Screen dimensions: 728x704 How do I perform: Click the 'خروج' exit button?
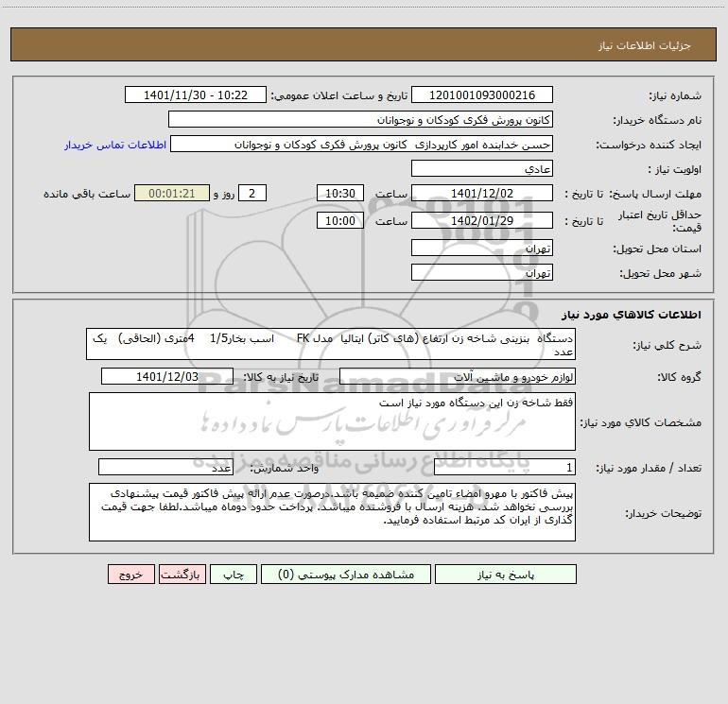coord(130,575)
